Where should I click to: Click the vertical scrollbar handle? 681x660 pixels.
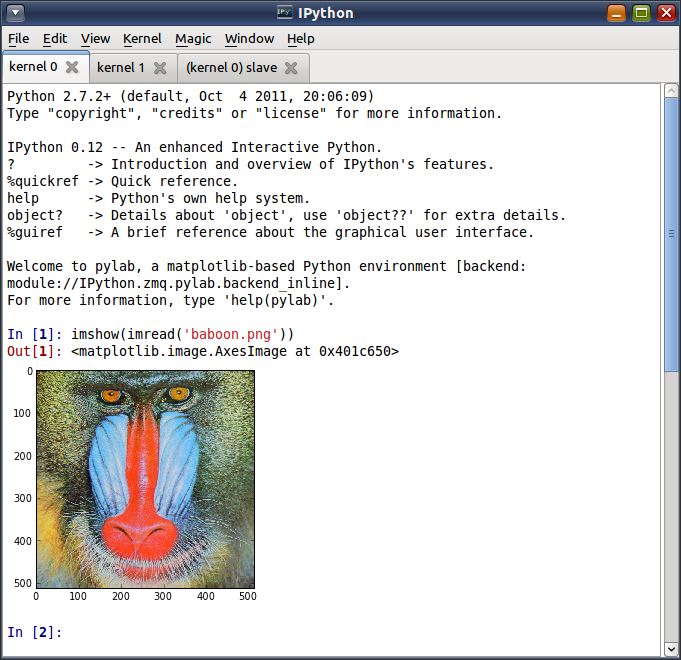click(671, 235)
